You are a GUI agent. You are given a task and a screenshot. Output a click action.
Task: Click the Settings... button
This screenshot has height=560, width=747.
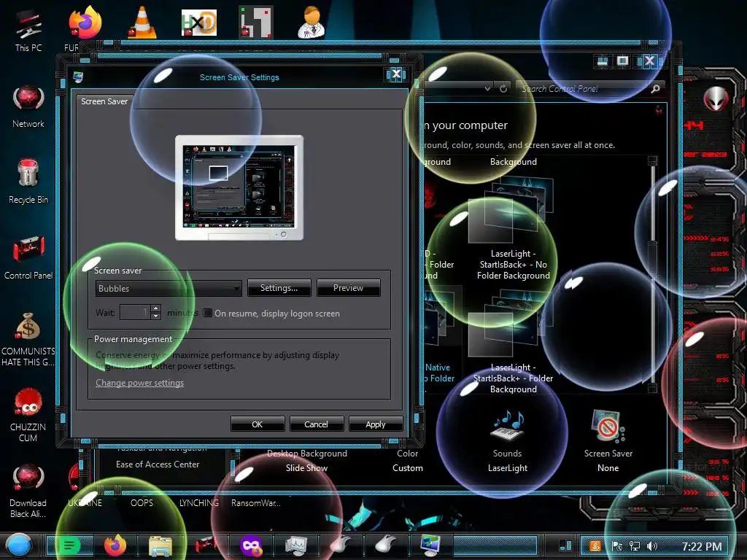(279, 288)
